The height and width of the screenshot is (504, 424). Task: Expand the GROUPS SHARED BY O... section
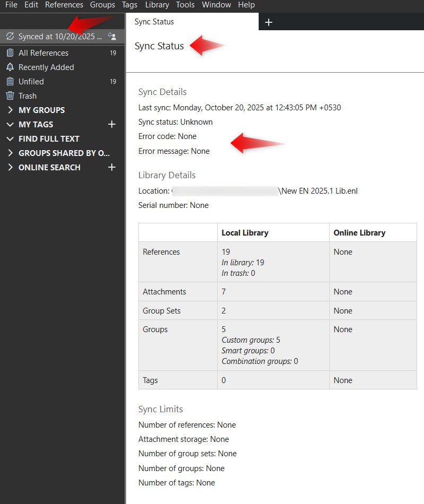[x=10, y=153]
